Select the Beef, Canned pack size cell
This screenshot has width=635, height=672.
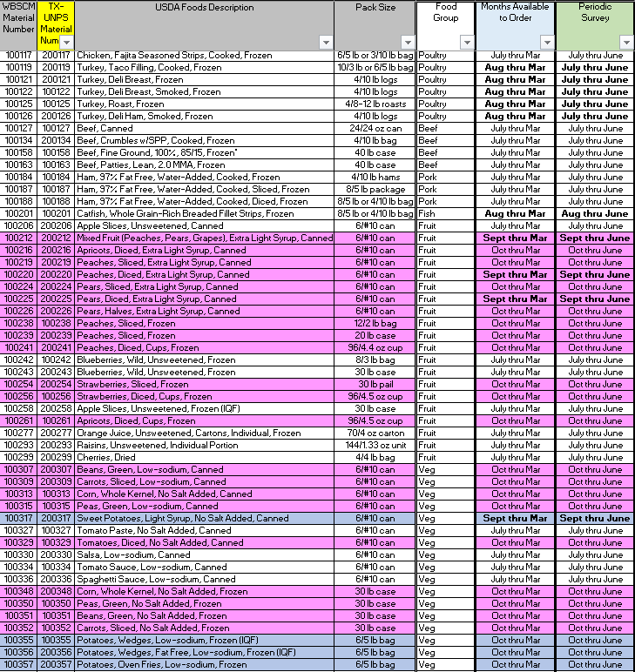pyautogui.click(x=375, y=128)
